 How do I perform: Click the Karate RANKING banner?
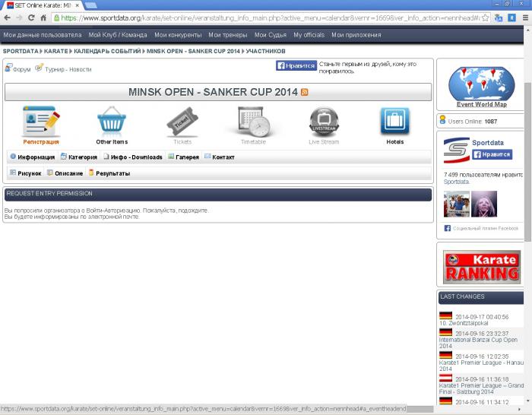tap(481, 267)
